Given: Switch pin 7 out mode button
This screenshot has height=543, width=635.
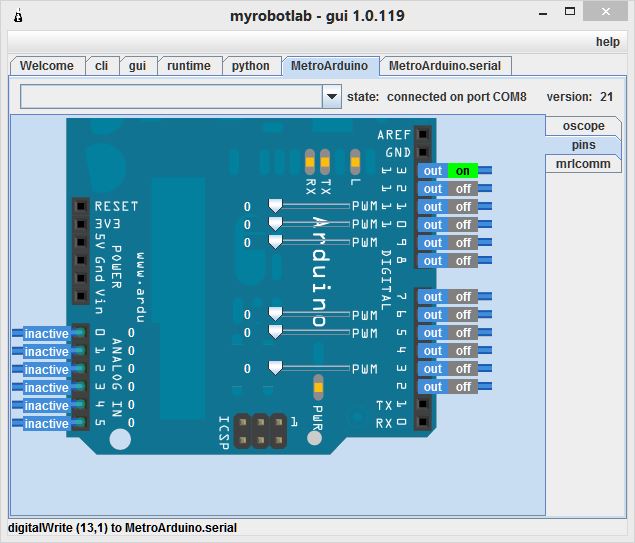Looking at the screenshot, I should click(x=433, y=297).
